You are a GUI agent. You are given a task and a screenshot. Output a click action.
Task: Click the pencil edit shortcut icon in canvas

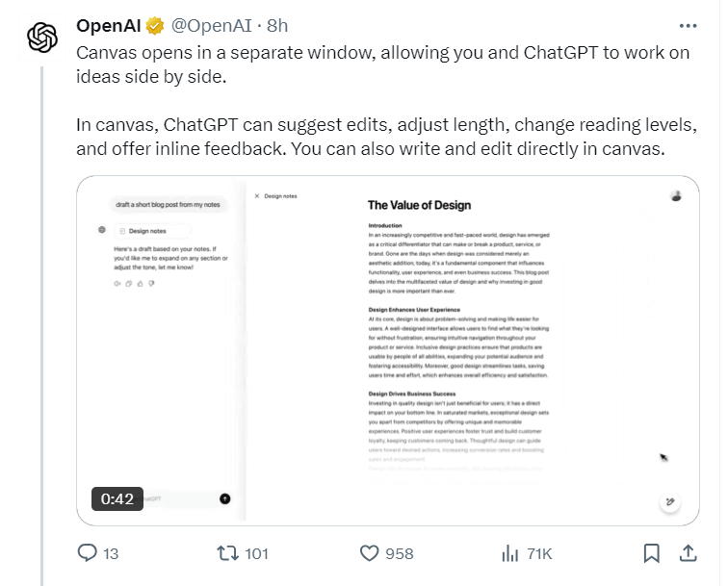(x=670, y=501)
